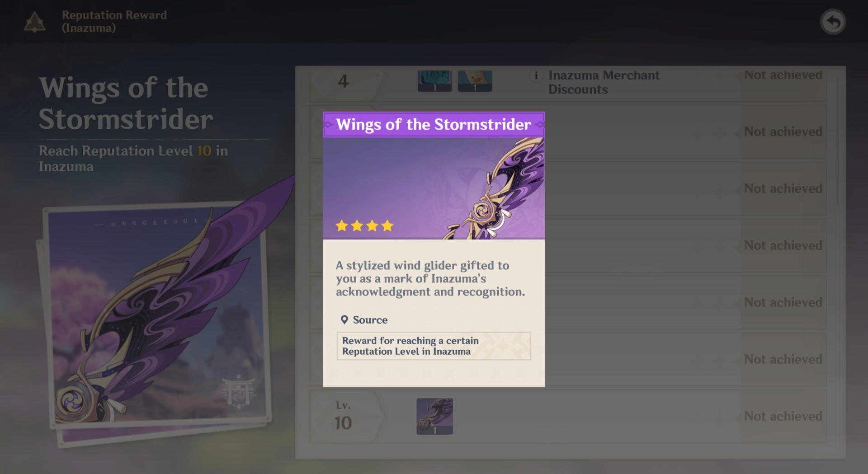Click the source box about Inazuma Reputation Level

[434, 346]
